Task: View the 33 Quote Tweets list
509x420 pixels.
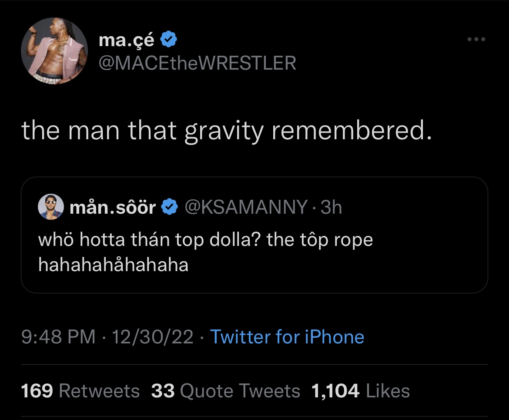Action: pos(225,391)
